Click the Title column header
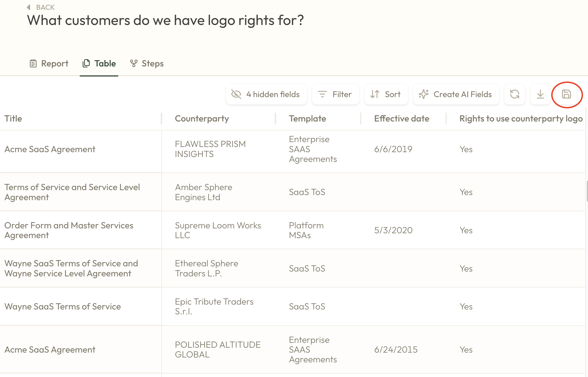The height and width of the screenshot is (377, 588). (x=13, y=119)
